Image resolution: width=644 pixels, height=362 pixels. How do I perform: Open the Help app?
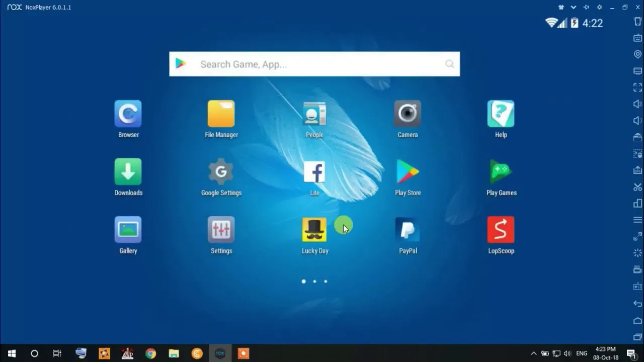(501, 114)
